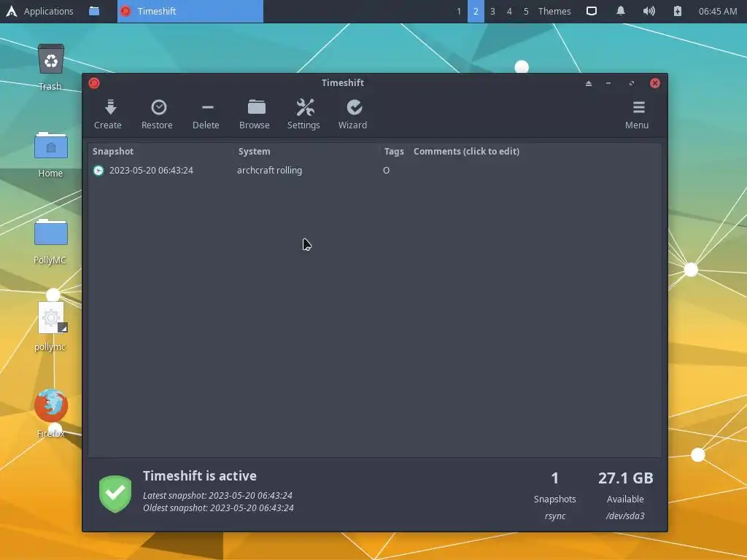
Task: Open the Timeshift hamburger Menu
Action: point(637,114)
